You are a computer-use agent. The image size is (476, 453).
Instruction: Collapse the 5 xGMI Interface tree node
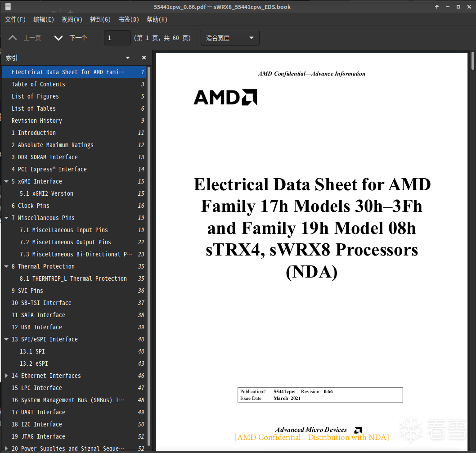tap(6, 181)
